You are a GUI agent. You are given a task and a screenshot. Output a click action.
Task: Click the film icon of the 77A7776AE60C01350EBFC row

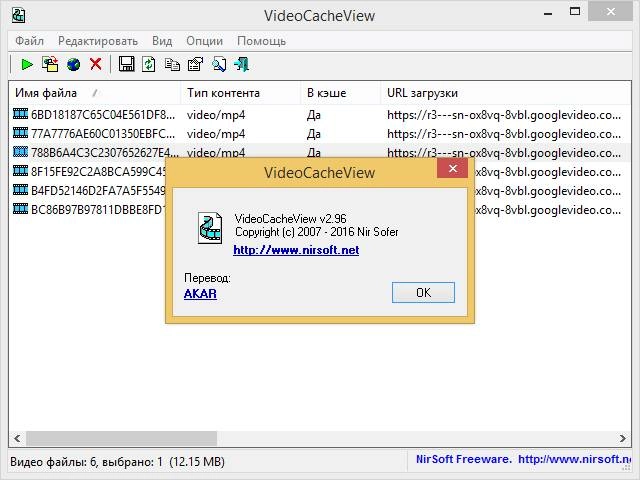click(20, 133)
